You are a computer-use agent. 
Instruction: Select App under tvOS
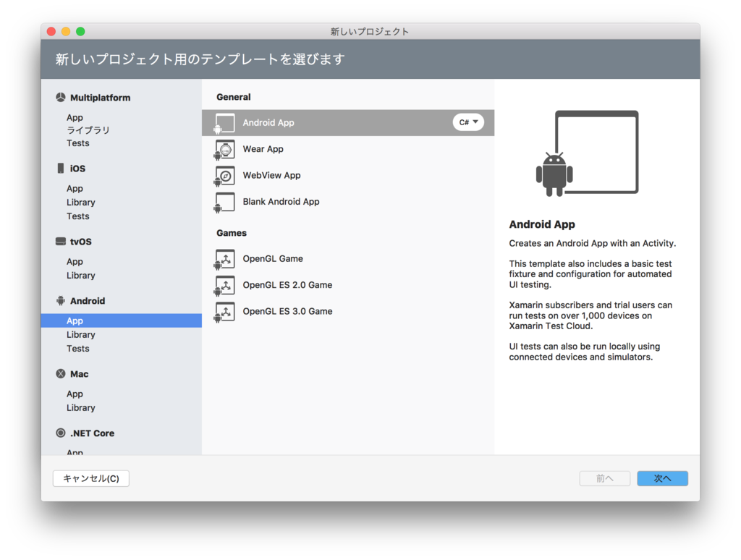[75, 261]
